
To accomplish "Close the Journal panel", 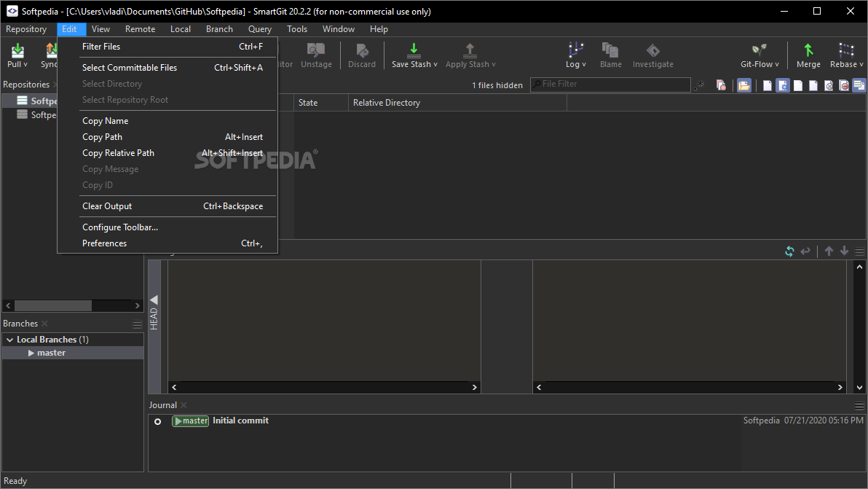I will (x=184, y=405).
